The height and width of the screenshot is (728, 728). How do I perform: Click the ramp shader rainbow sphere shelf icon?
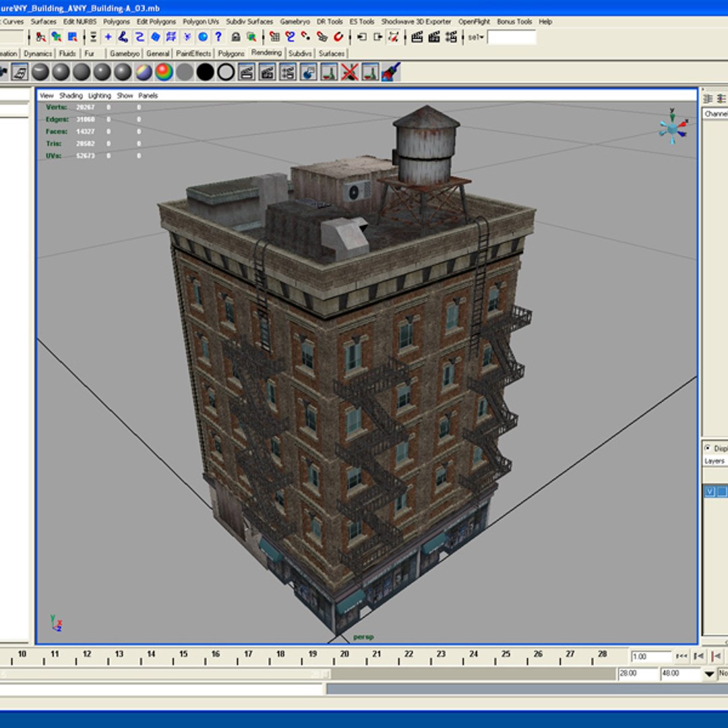pyautogui.click(x=164, y=72)
